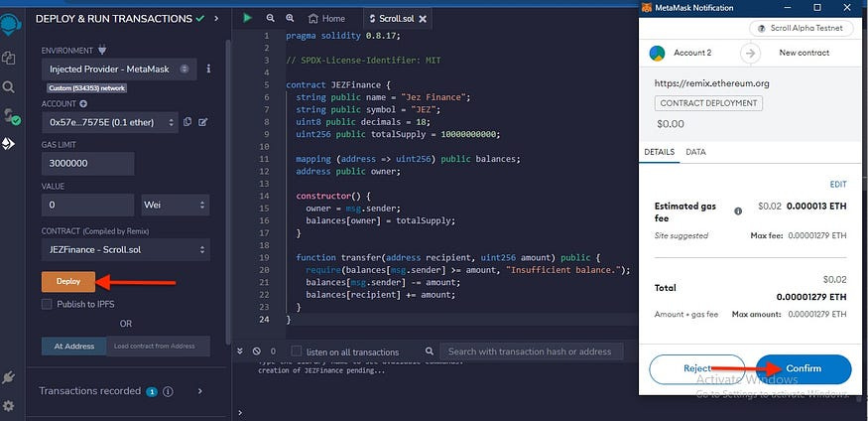Open the Contract selection dropdown
868x421 pixels.
pyautogui.click(x=126, y=250)
